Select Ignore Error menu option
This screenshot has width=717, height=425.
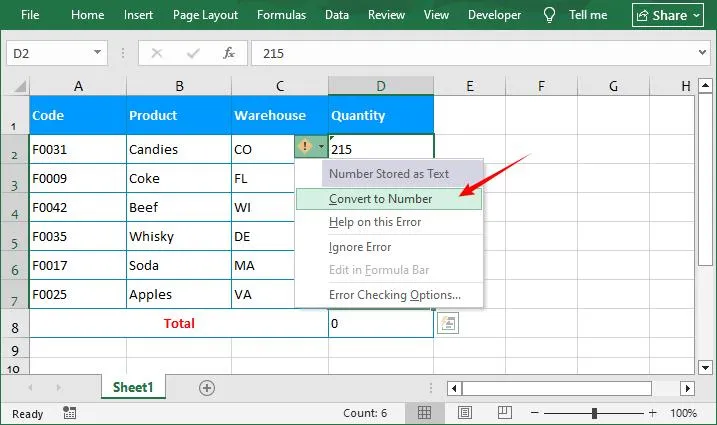click(x=389, y=247)
